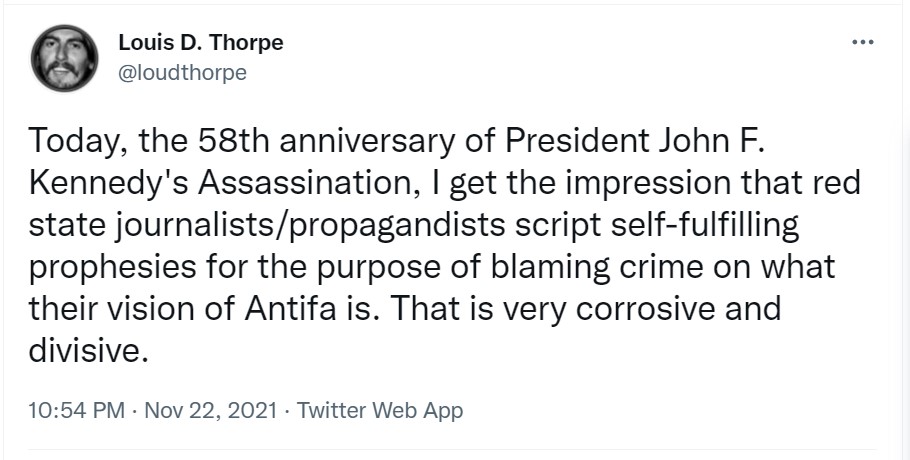Click Louis D. Thorpe's profile avatar
Viewport: 910px width, 460px height.
coord(64,56)
